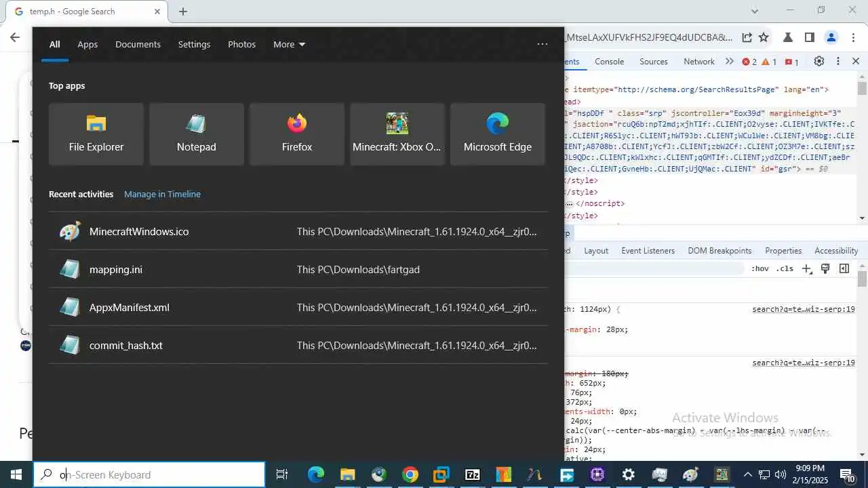Open commit_hash.txt recent file
The image size is (868, 488).
[x=298, y=345]
